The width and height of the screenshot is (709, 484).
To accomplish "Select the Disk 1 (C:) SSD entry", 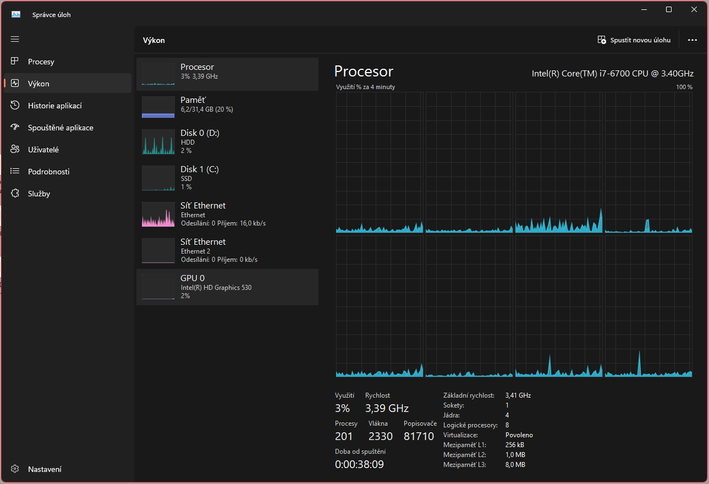I will coord(227,177).
